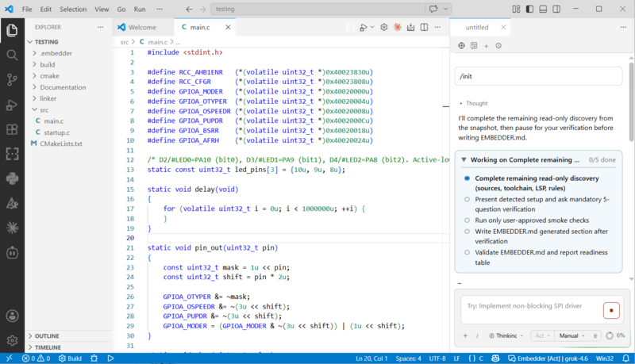This screenshot has height=364, width=635.
Task: Open the Run and Debug view
Action: (12, 105)
